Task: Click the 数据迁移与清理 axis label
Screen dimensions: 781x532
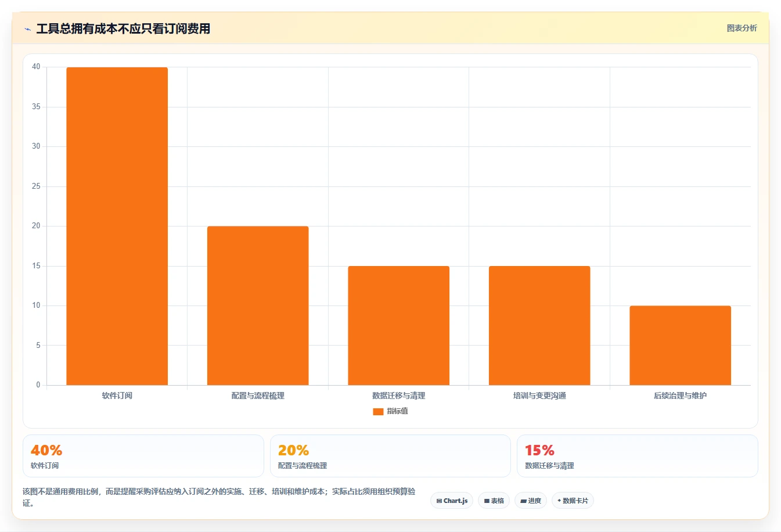Action: (x=398, y=396)
